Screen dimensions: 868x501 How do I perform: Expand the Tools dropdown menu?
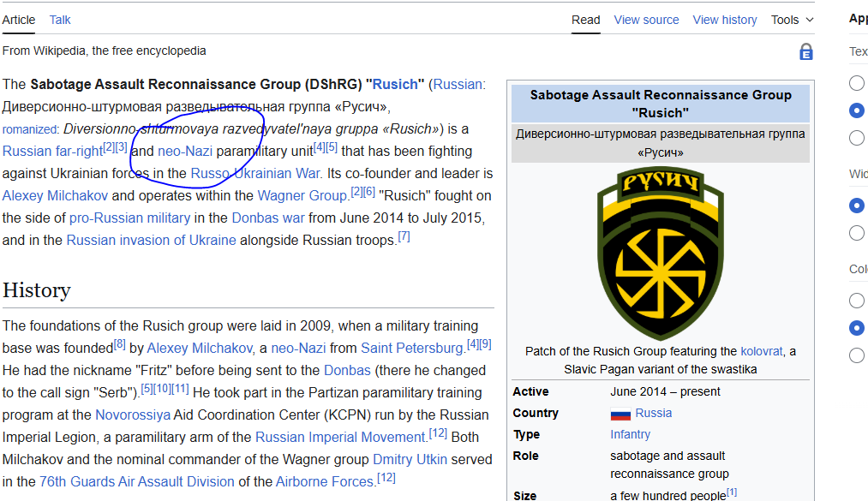792,20
